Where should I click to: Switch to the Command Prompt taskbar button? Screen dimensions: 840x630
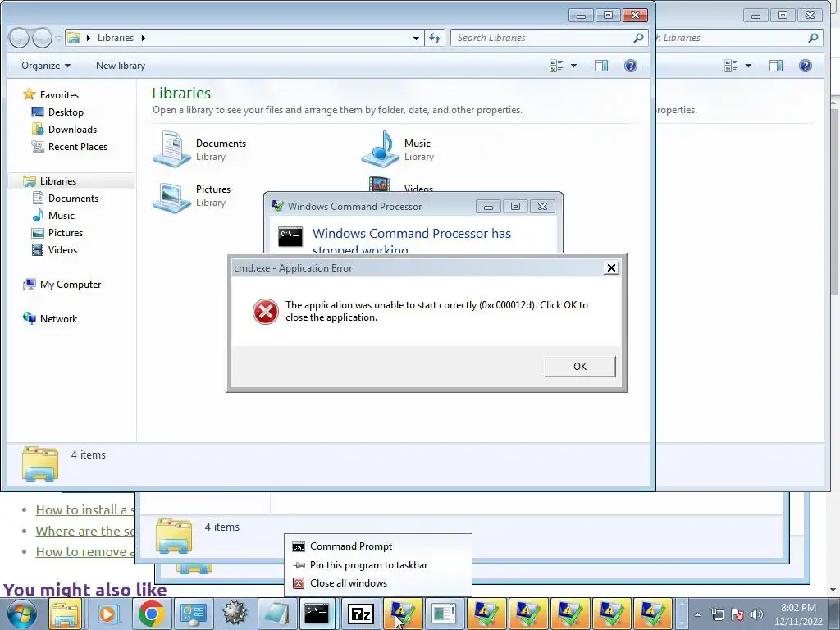tap(316, 614)
